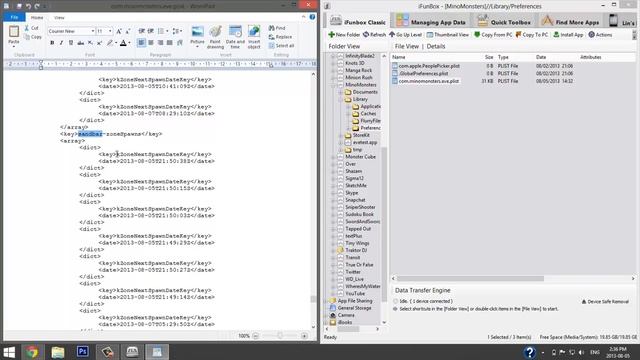Open Photoshop from the taskbar
The image size is (640, 360).
(82, 351)
